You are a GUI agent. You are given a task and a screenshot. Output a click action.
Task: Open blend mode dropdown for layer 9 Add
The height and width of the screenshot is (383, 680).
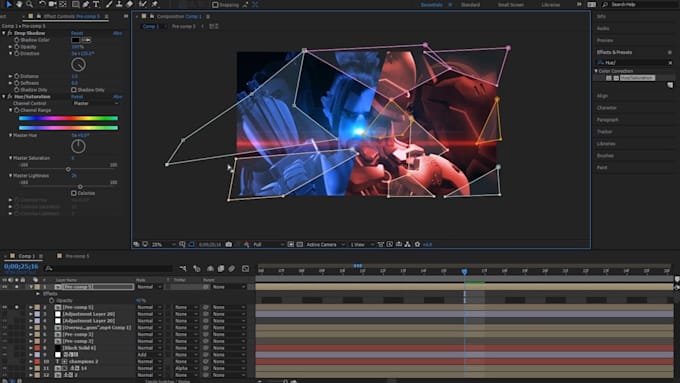(149, 355)
